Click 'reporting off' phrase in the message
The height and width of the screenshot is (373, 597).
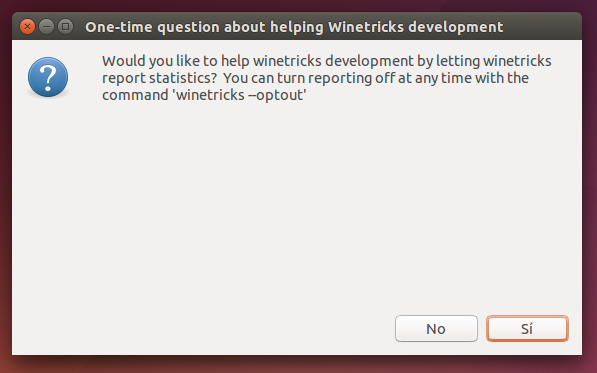351,78
